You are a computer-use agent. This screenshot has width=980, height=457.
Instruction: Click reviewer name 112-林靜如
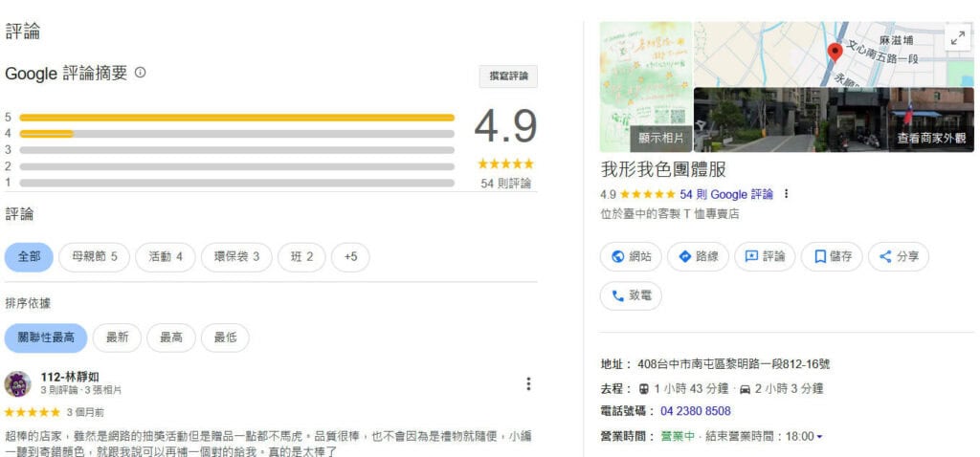(70, 377)
